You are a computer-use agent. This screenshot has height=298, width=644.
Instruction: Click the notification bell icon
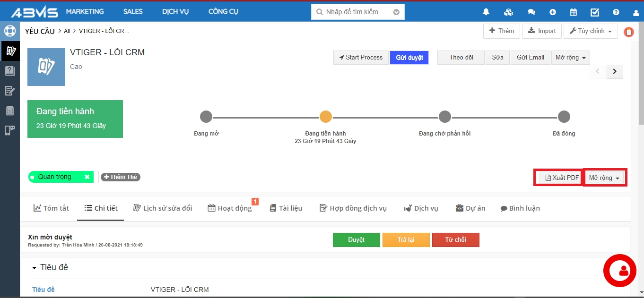point(486,12)
